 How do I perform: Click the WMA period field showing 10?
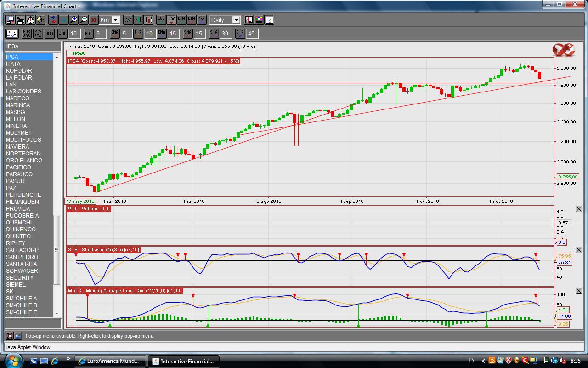(74, 34)
